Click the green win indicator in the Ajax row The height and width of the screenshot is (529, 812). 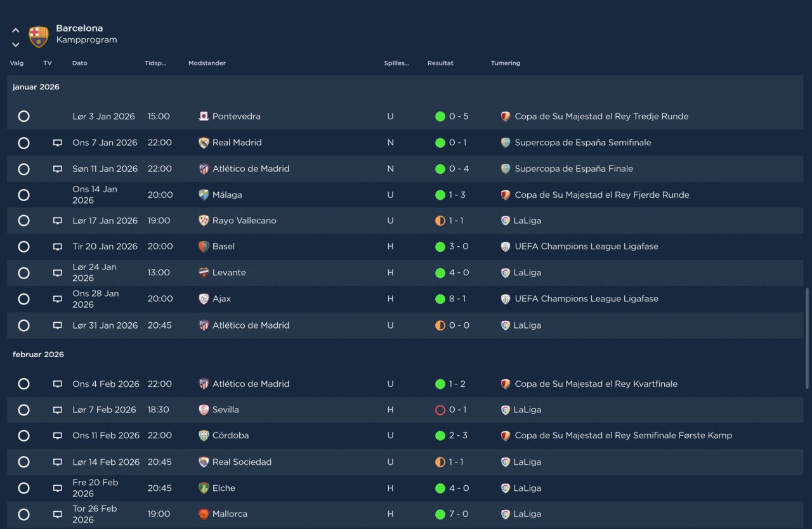(x=440, y=299)
